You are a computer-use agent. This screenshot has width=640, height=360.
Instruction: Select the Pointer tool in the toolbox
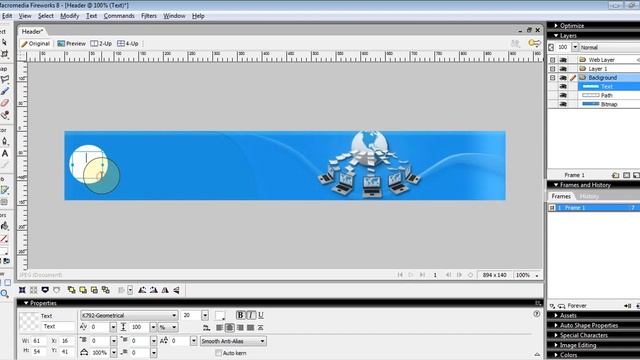(x=4, y=42)
